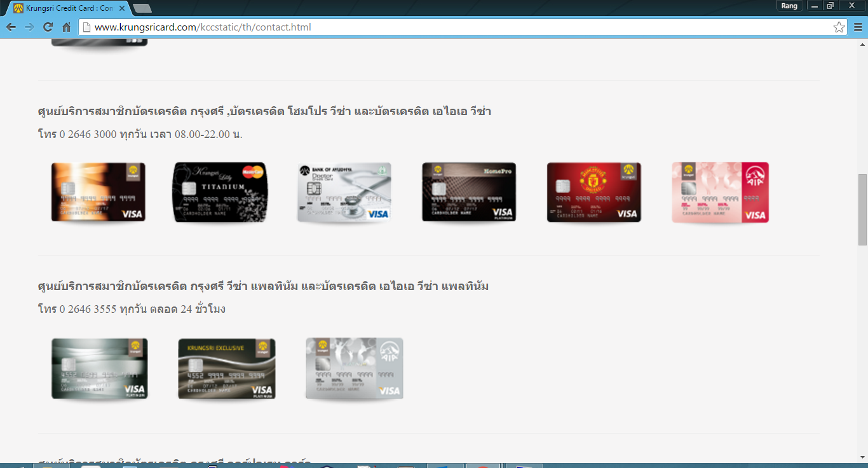Click the page info icon in the address bar

(x=86, y=27)
